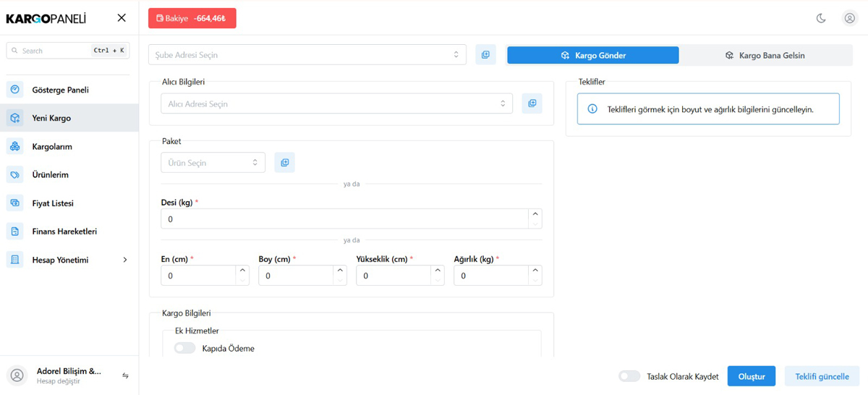
Task: Toggle dark mode with the moon icon
Action: coord(821,18)
